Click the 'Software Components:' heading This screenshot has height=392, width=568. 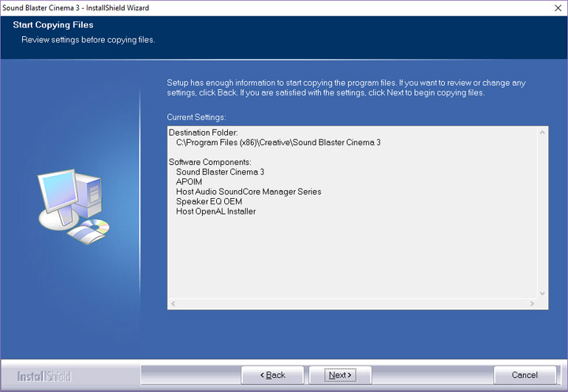(x=210, y=162)
